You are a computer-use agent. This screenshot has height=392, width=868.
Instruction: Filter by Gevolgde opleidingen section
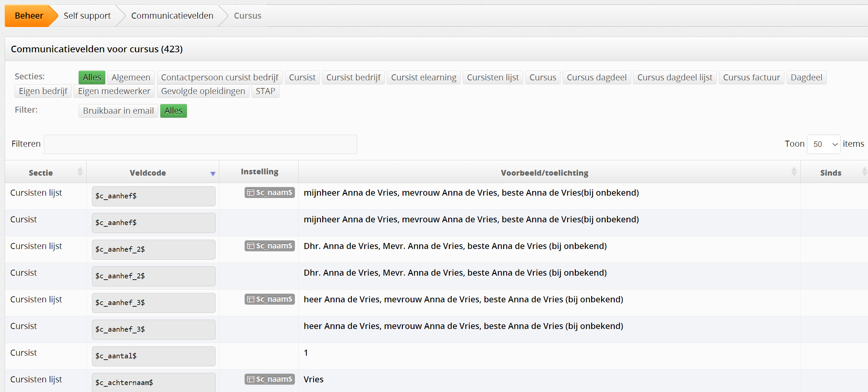click(x=203, y=91)
